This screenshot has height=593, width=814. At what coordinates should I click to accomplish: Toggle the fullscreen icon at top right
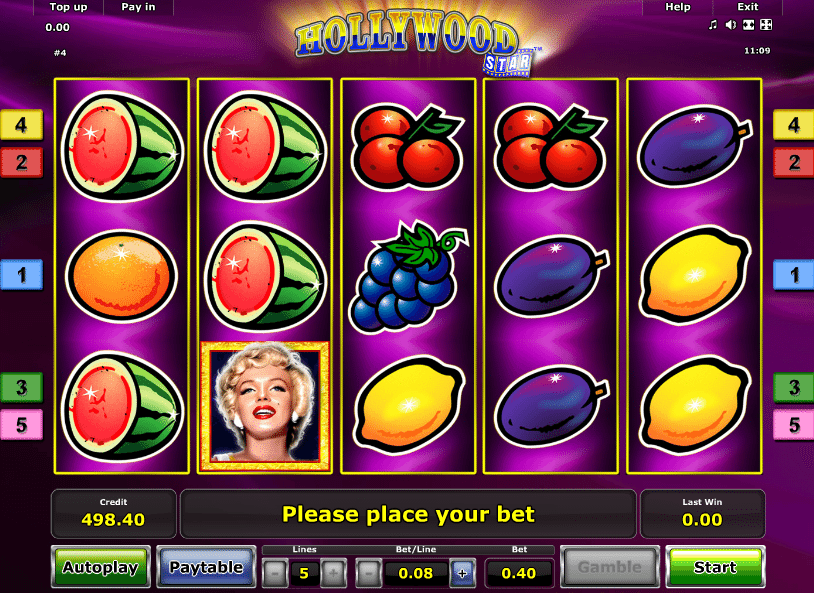click(x=749, y=24)
